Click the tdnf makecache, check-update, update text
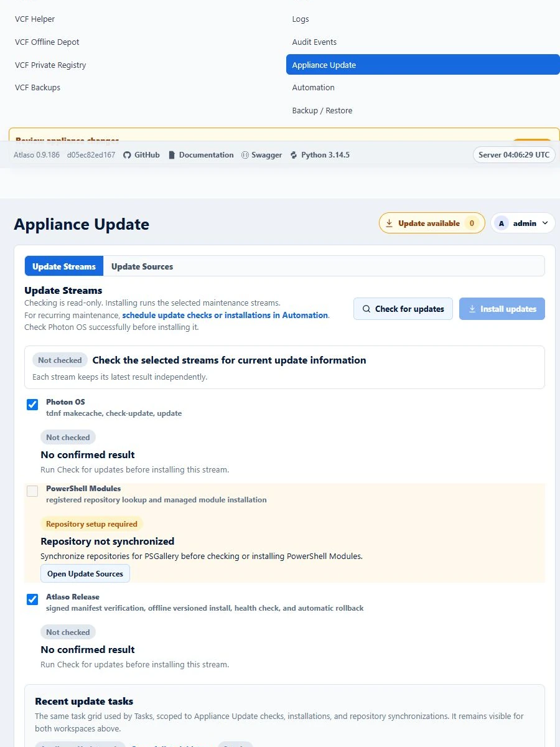Image resolution: width=560 pixels, height=747 pixels. click(114, 413)
